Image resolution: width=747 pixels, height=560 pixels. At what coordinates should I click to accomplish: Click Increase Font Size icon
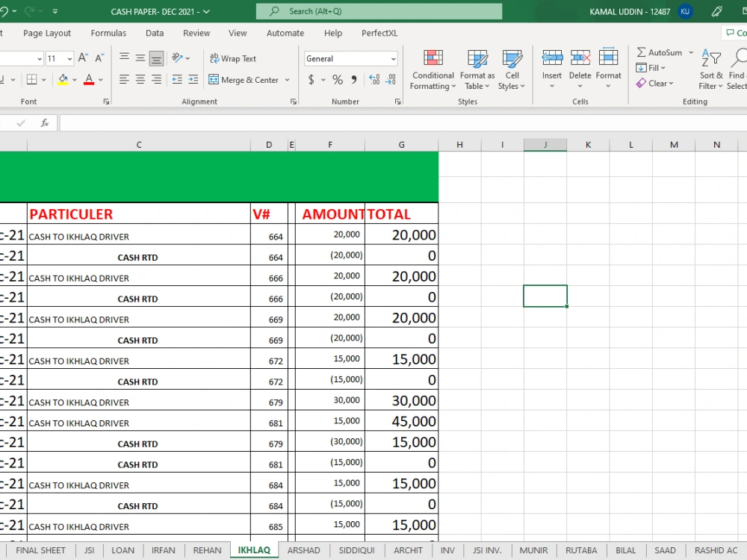(83, 58)
